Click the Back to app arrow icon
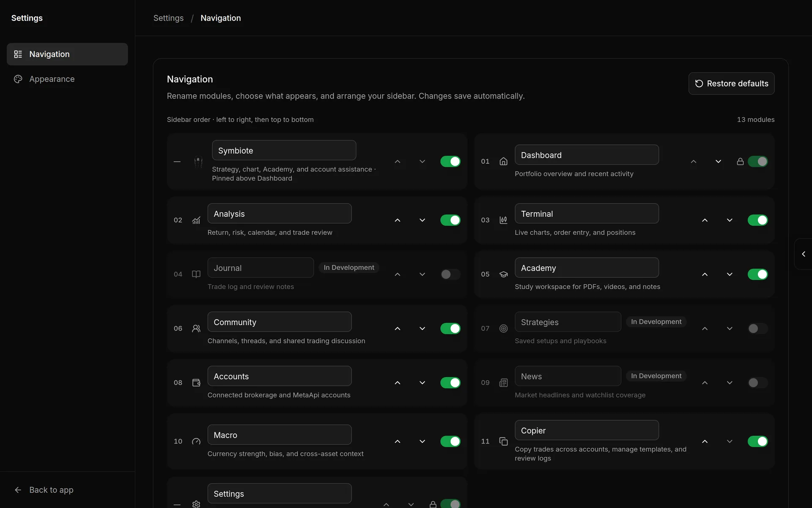The height and width of the screenshot is (508, 812). coord(18,490)
